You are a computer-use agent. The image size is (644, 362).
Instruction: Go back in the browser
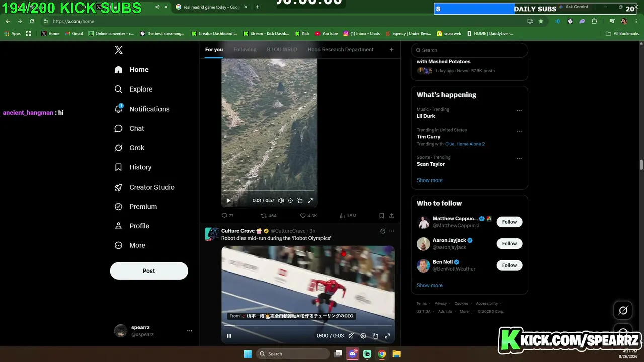[8, 21]
